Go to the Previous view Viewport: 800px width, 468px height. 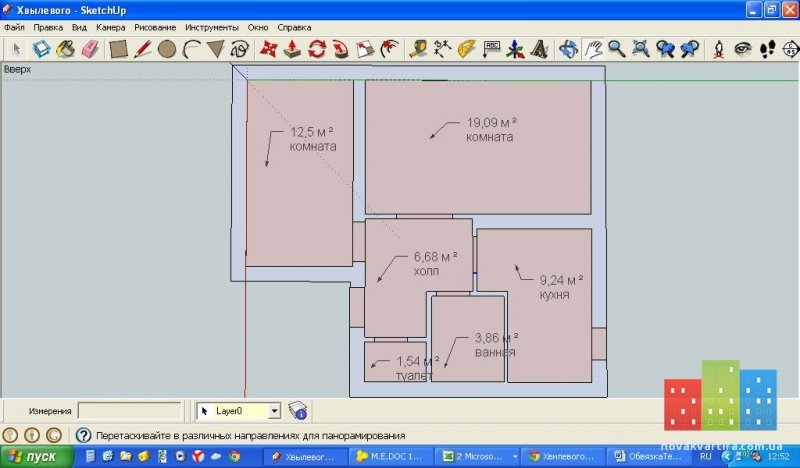click(x=665, y=50)
